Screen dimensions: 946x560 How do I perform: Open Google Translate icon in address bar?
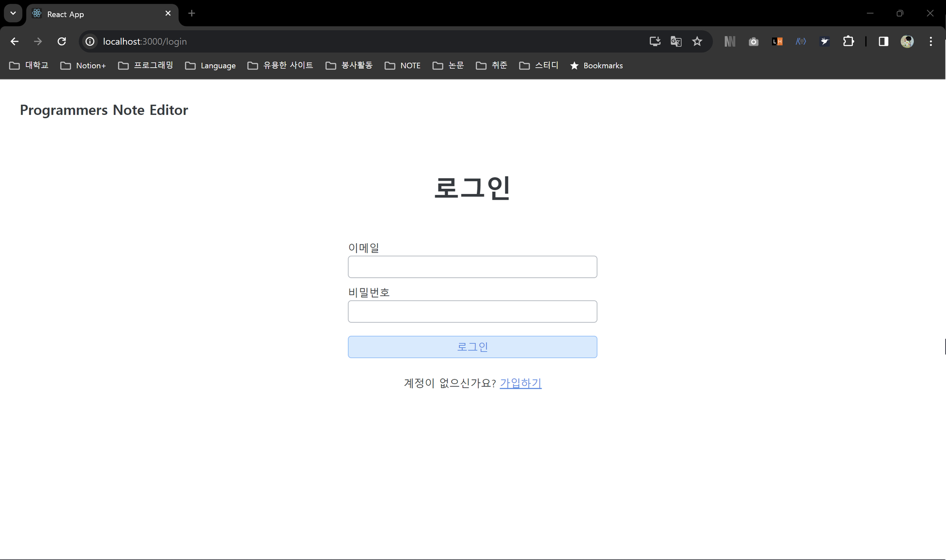click(676, 42)
